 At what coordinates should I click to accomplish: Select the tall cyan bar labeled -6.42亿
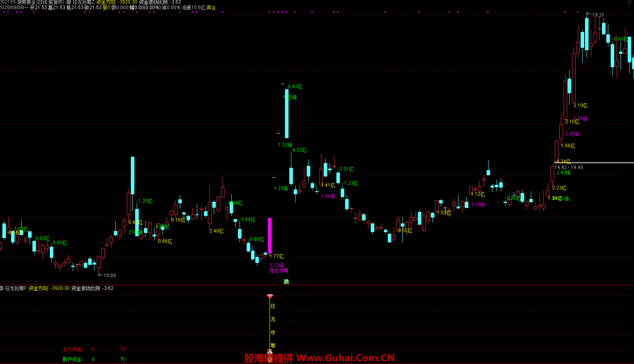tap(287, 114)
